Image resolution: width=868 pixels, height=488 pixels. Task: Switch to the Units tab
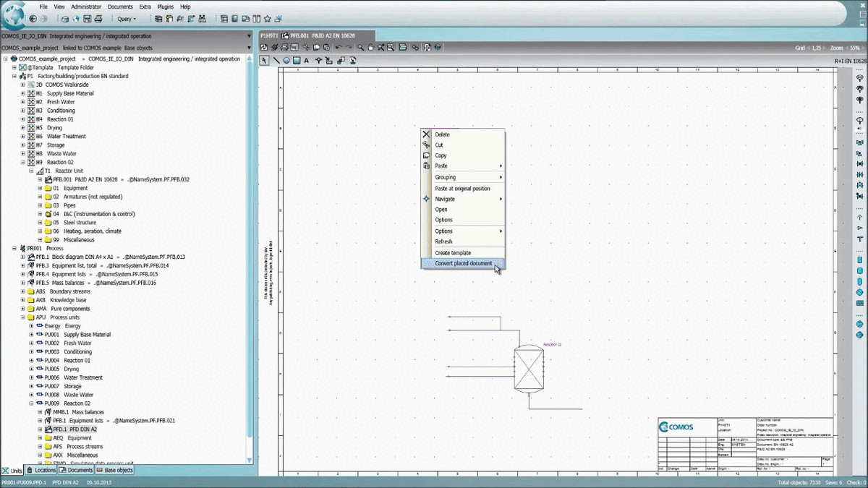[x=12, y=470]
